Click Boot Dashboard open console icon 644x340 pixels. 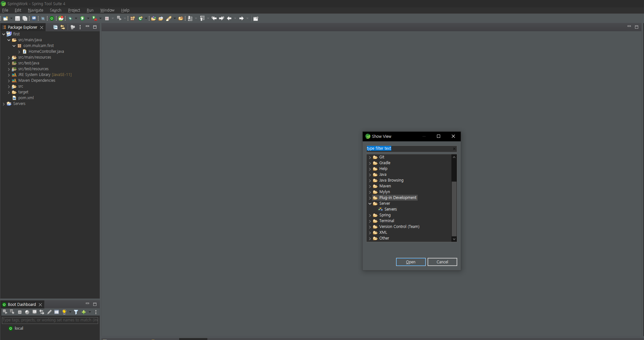tap(34, 312)
